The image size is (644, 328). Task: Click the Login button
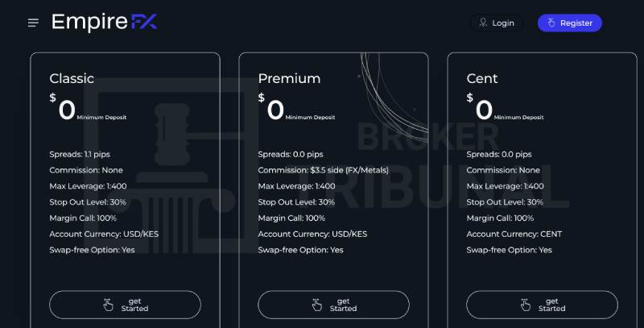coord(497,23)
